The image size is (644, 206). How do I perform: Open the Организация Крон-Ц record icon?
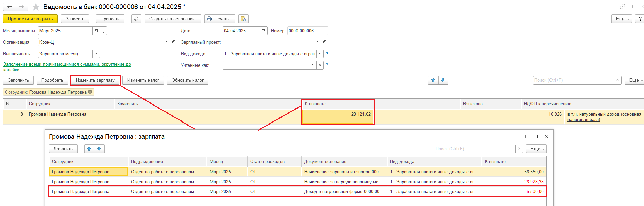point(174,42)
